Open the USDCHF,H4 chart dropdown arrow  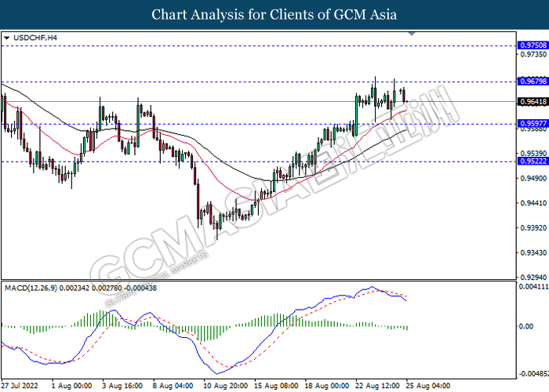pos(6,38)
